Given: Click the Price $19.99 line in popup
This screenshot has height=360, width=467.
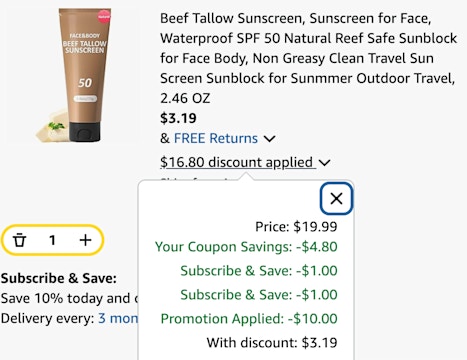Looking at the screenshot, I should [296, 227].
